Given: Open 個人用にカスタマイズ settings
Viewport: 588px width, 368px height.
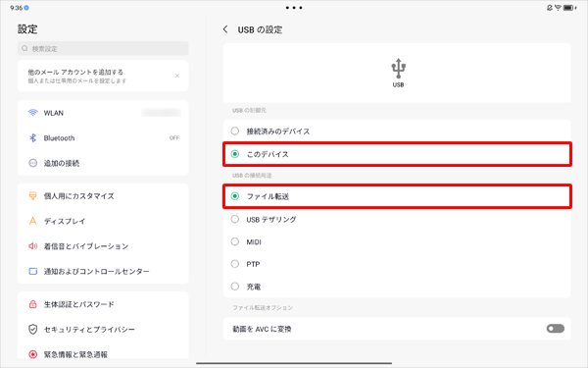Looking at the screenshot, I should click(x=103, y=195).
